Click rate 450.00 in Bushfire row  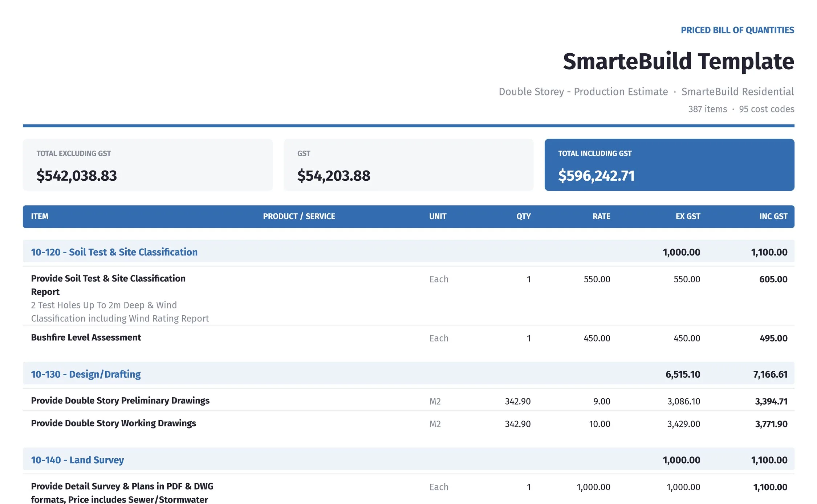click(x=597, y=338)
